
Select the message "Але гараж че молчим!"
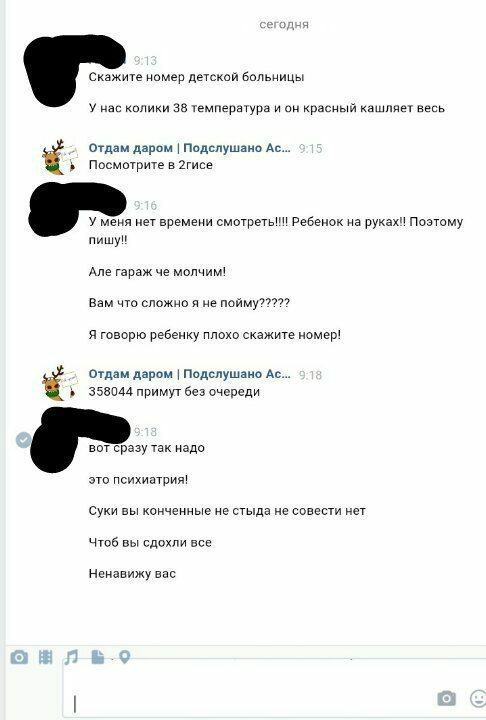point(157,272)
